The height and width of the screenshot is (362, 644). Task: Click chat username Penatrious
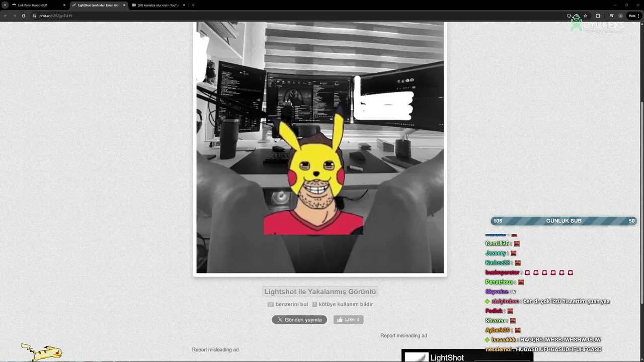point(500,282)
